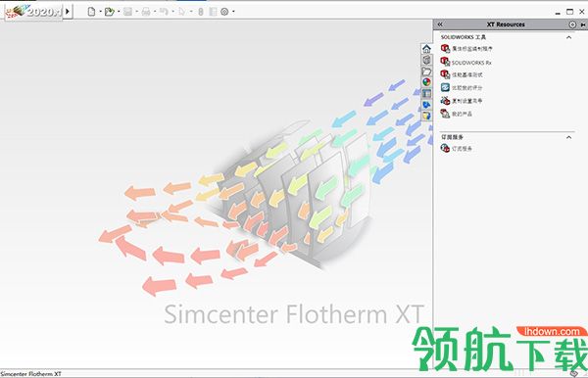Click the Undo arrow icon
Viewport: 588px width, 378px height.
(x=164, y=12)
